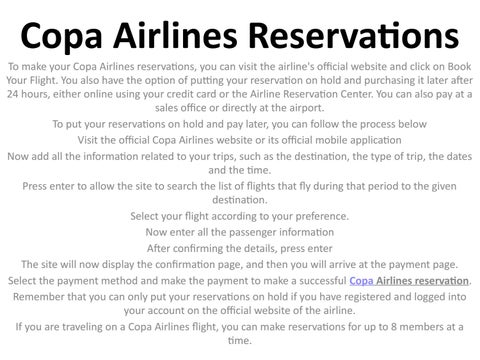Click the line To put your reservations on hold
The width and height of the screenshot is (480, 360).
(240, 124)
